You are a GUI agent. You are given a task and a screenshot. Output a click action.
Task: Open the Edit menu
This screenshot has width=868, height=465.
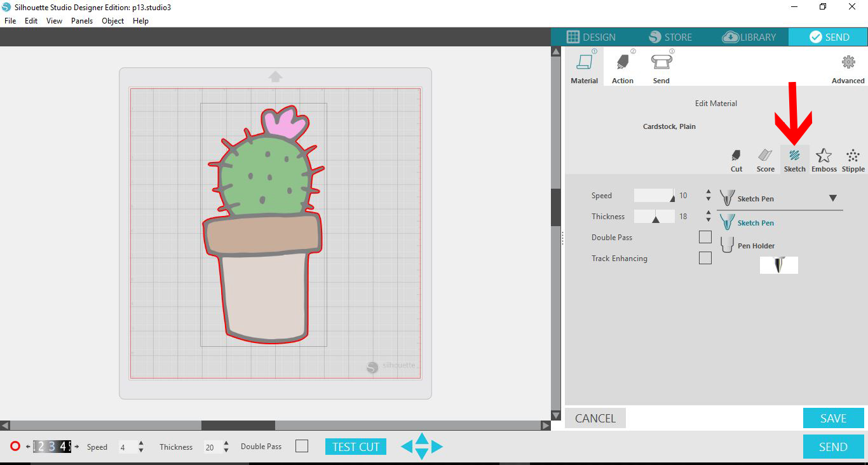pyautogui.click(x=31, y=21)
